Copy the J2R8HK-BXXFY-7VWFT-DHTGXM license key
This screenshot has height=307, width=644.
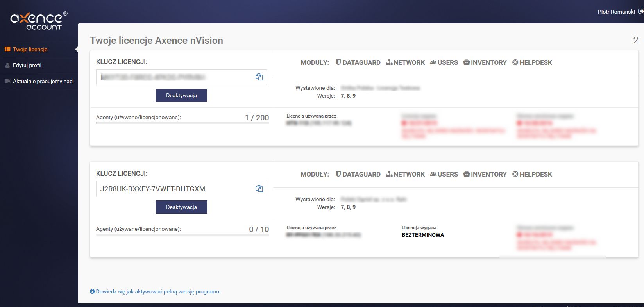[259, 189]
